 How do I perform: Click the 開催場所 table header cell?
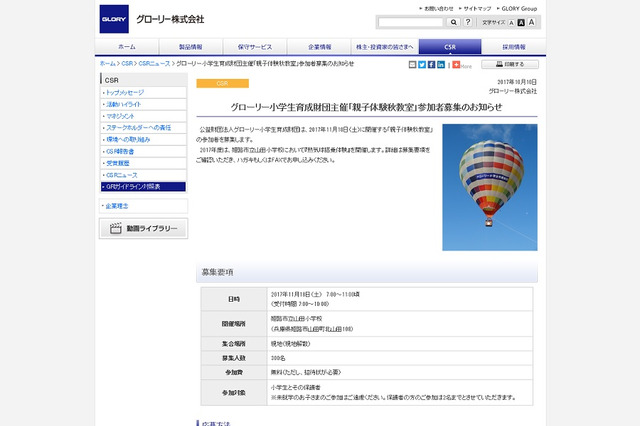pyautogui.click(x=234, y=324)
